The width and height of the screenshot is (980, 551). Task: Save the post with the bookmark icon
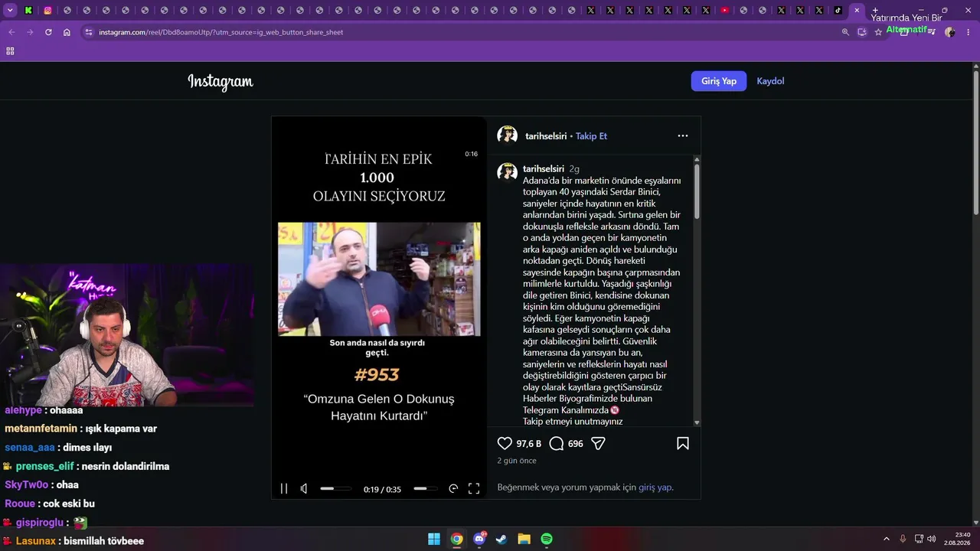coord(683,443)
